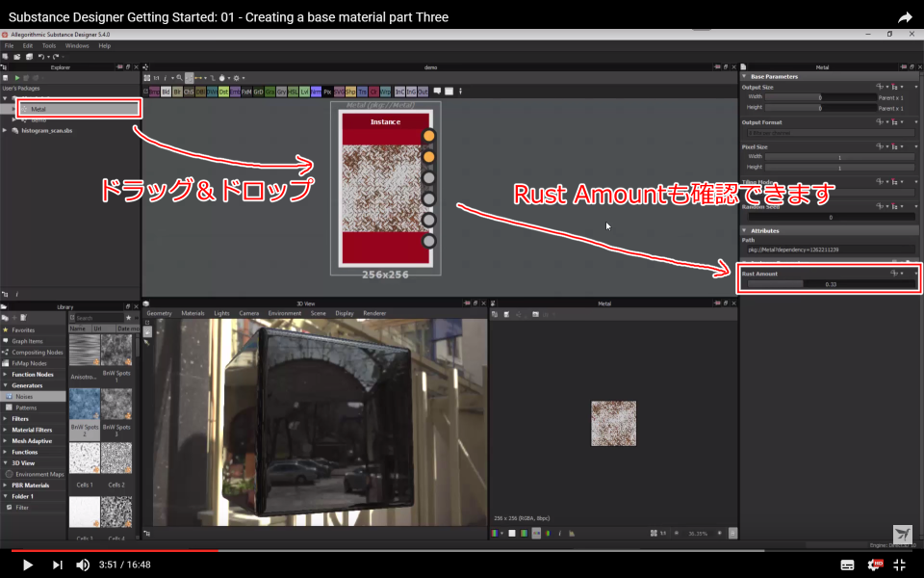Viewport: 924px width, 578px height.
Task: Open the File menu
Action: pos(9,45)
